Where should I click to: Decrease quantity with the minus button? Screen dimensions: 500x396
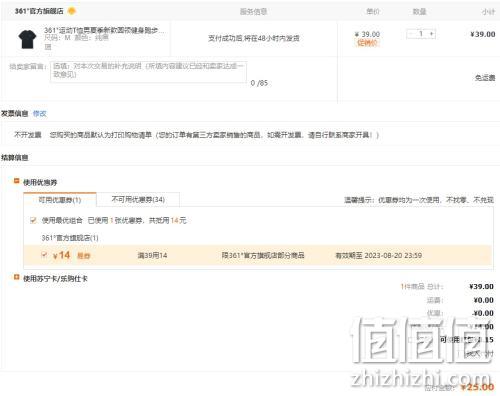pos(411,34)
